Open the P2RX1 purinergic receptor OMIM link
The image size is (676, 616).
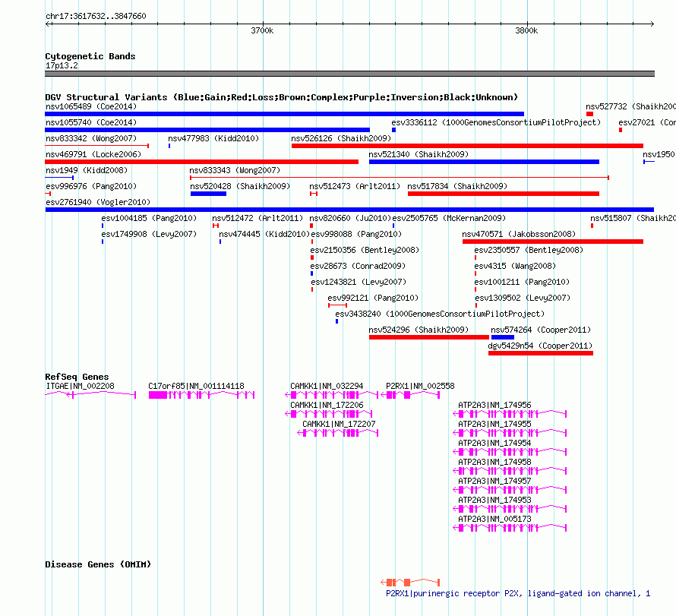(x=518, y=593)
